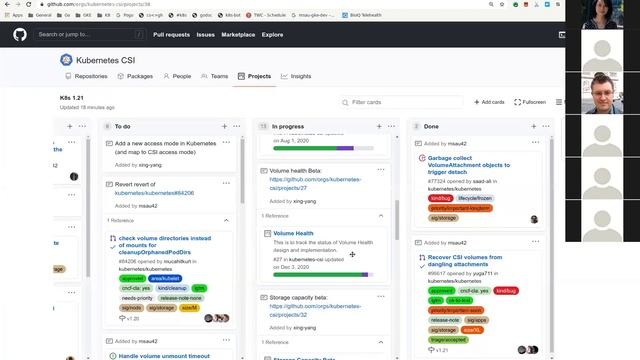Open projects/32 URL in Storage capacity card
The width and height of the screenshot is (640, 360).
(315, 311)
